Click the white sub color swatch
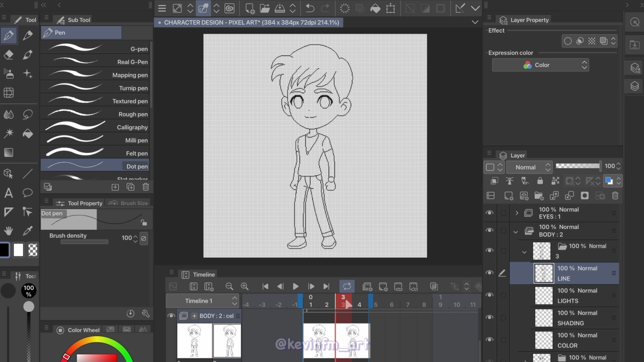The height and width of the screenshot is (362, 644). [x=18, y=250]
